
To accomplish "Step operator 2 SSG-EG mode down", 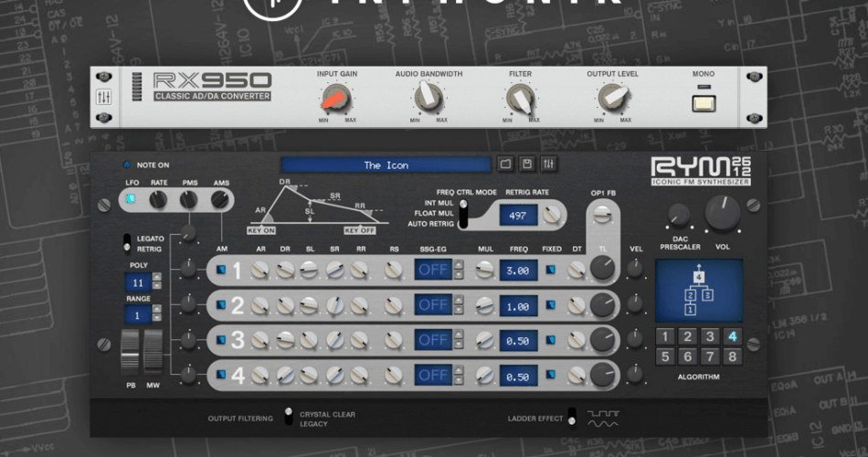I will (459, 310).
